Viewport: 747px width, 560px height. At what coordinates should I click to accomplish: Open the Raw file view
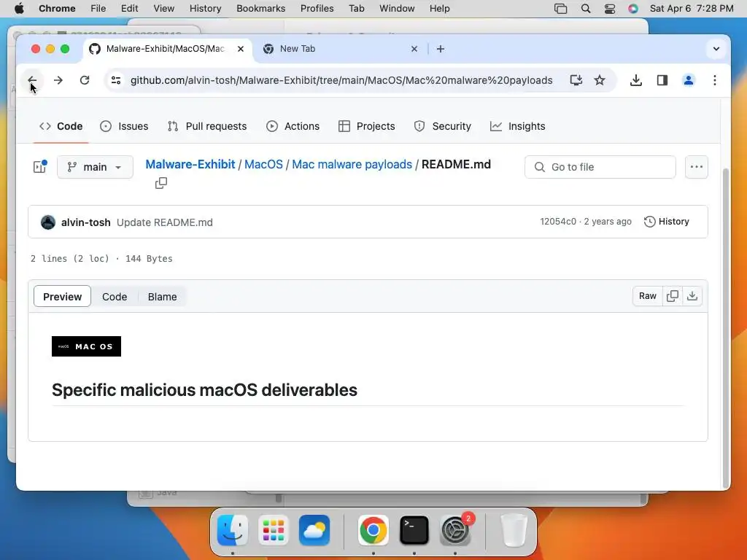(648, 296)
